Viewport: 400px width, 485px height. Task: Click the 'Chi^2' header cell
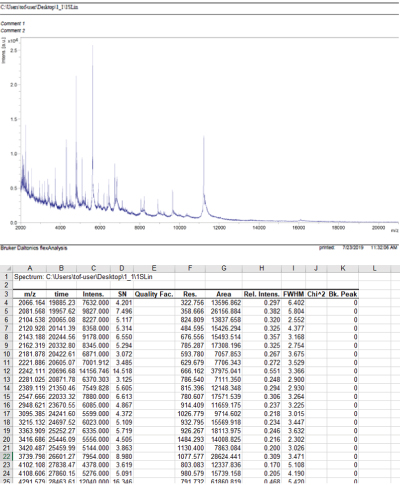[x=316, y=294]
